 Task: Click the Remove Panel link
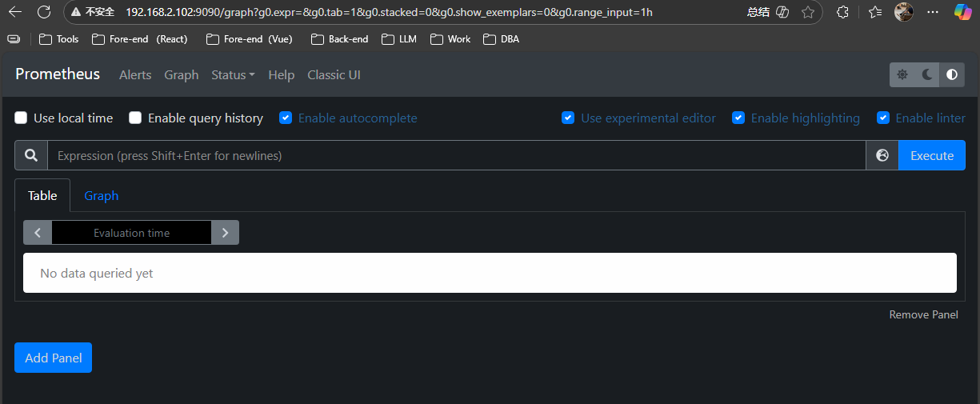[923, 314]
